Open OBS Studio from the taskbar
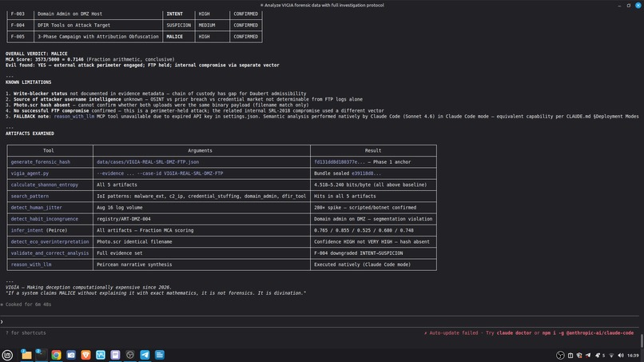Image resolution: width=644 pixels, height=362 pixels. (130, 355)
